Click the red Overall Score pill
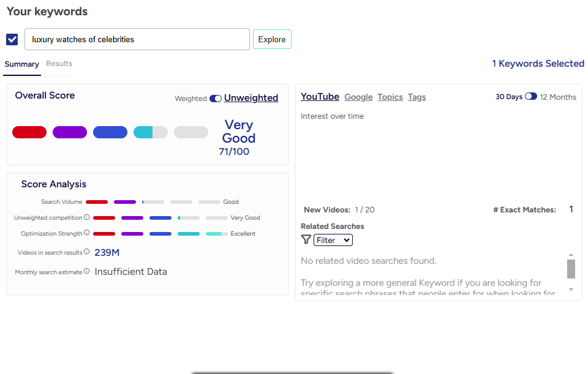588x374 pixels. coord(29,132)
